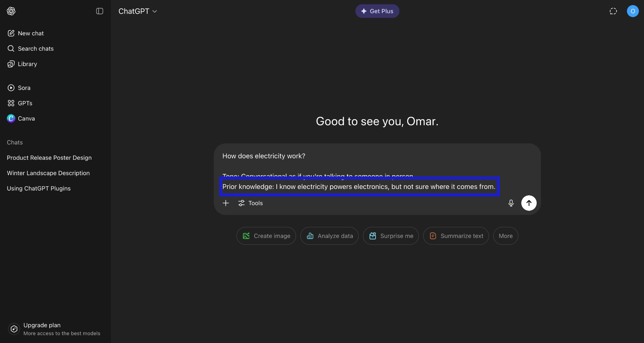Enable temporary chat with the dashed circle icon

[613, 11]
